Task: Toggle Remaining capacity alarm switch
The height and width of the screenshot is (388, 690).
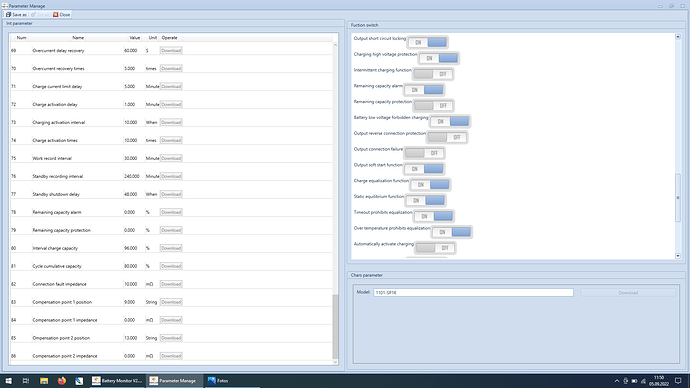Action: point(424,90)
